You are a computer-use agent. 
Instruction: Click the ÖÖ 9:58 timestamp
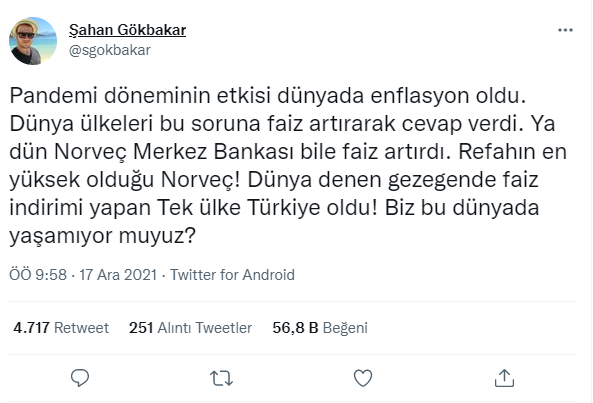pyautogui.click(x=38, y=274)
